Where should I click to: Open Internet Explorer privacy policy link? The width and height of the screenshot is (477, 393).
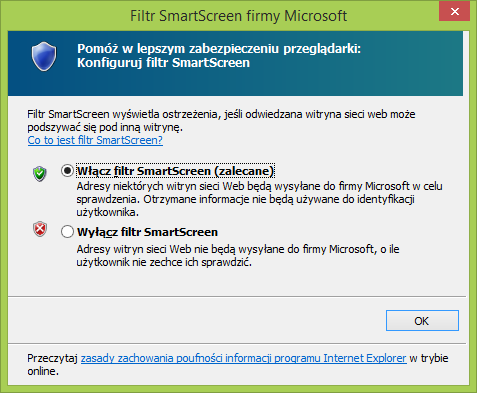[x=244, y=358]
